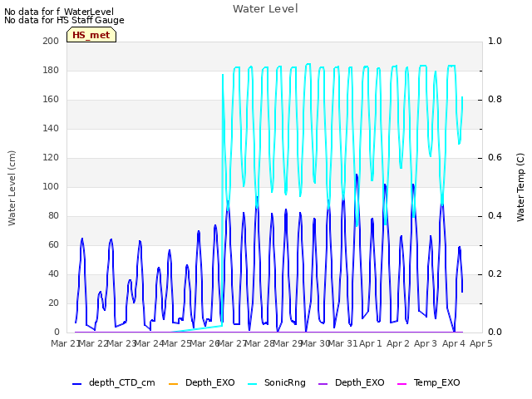This screenshot has height=399, width=532.
Task: Click the Water Level (cm) axis title
Action: click(x=12, y=188)
